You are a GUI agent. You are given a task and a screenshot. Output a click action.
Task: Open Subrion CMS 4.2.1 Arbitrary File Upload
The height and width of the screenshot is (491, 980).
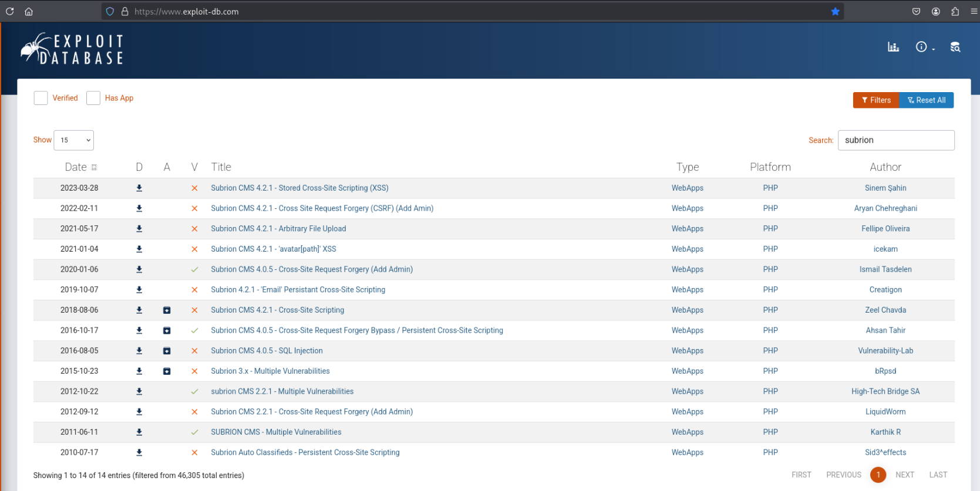pos(278,229)
